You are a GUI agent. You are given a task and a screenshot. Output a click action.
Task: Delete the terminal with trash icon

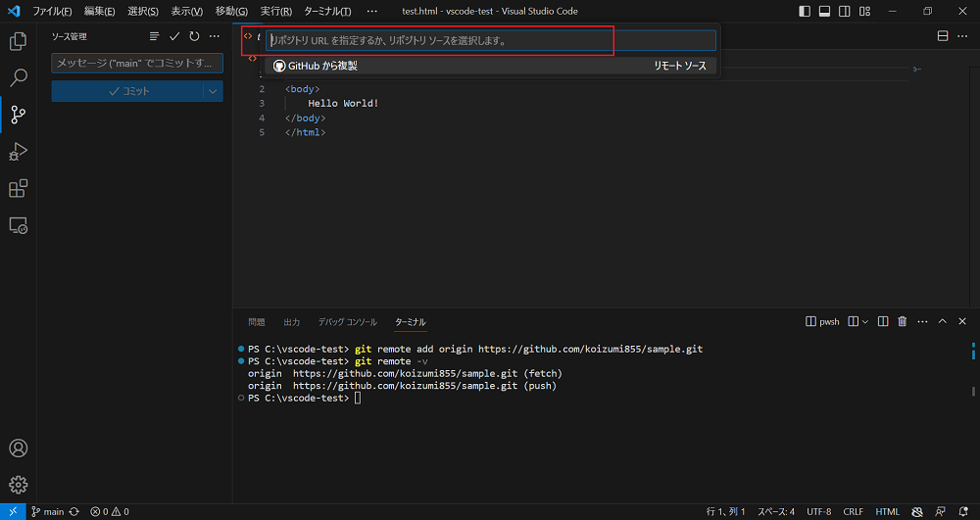click(903, 321)
